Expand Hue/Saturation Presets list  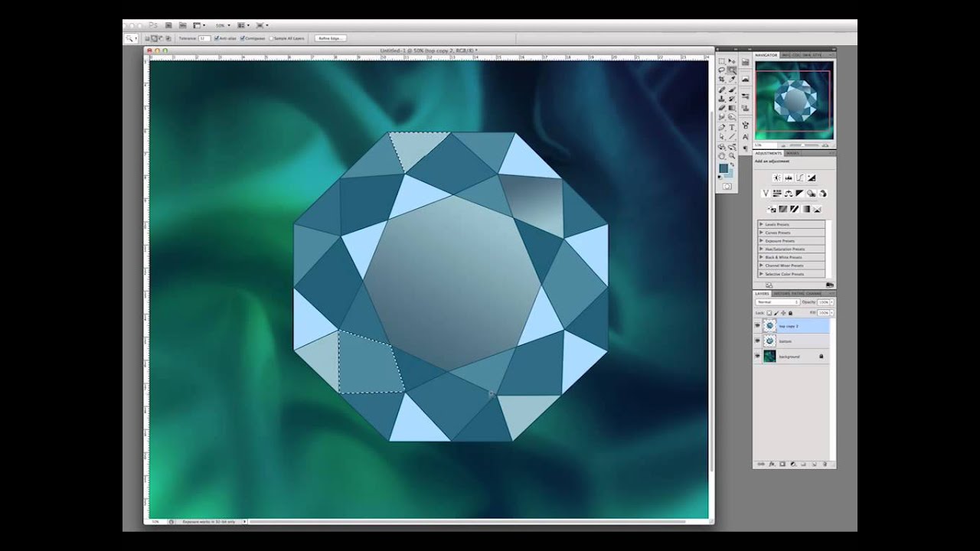[x=762, y=249]
